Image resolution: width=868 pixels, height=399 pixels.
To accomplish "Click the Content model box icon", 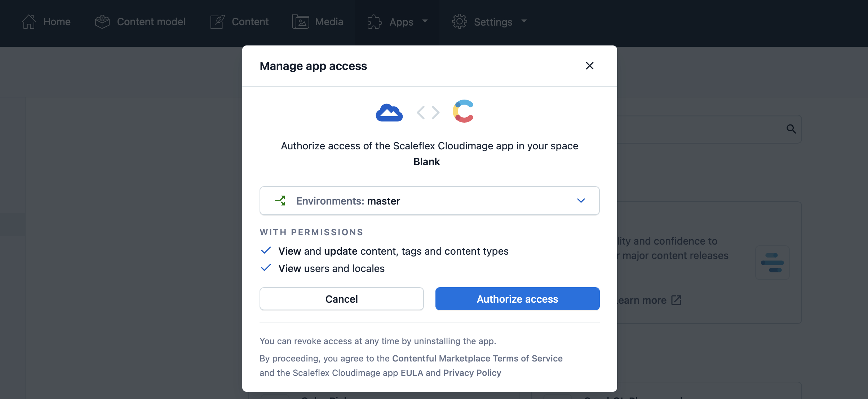I will click(102, 22).
